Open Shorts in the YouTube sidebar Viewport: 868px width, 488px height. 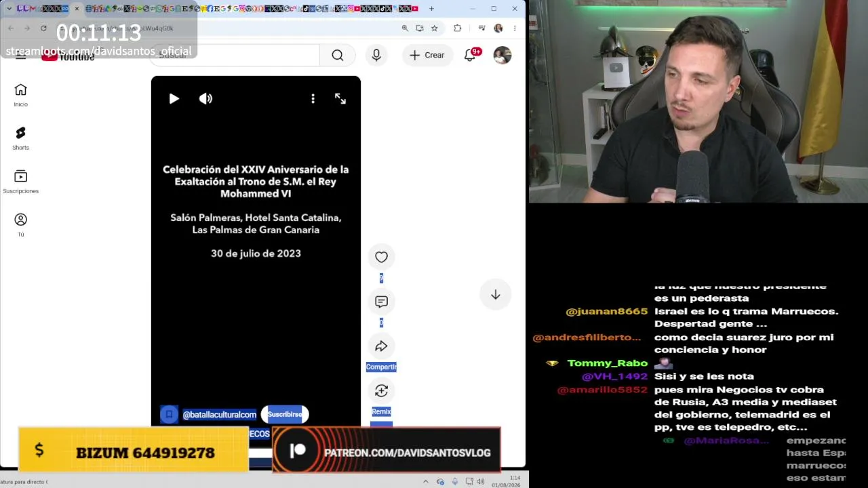tap(20, 138)
